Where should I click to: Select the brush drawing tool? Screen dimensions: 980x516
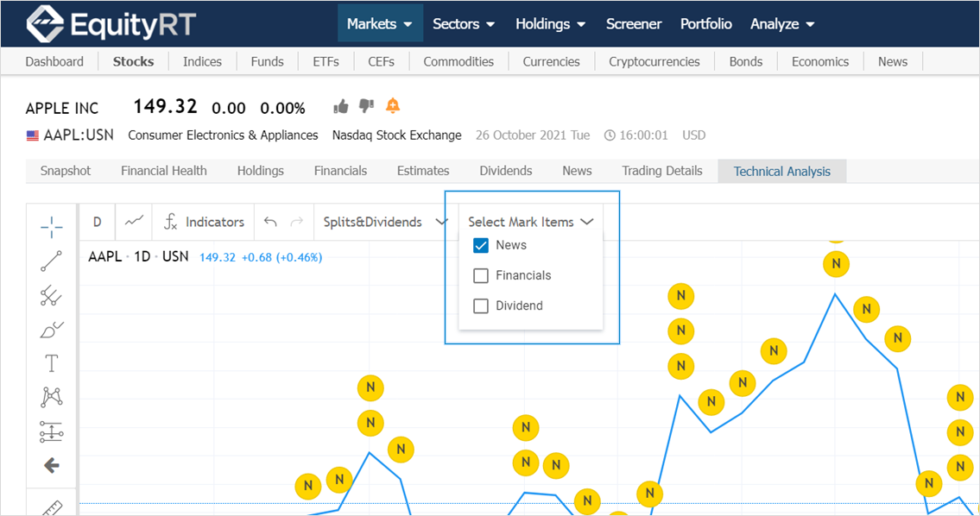(x=51, y=330)
